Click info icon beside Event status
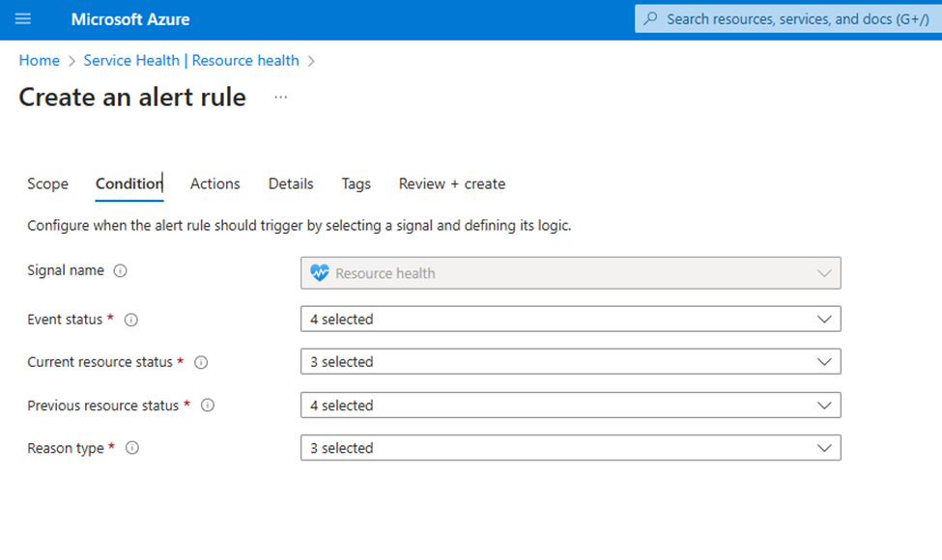942x560 pixels. pos(131,320)
